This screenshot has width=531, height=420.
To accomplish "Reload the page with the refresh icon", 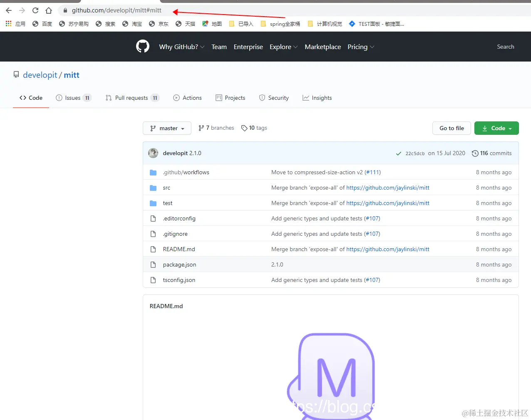I will click(35, 10).
